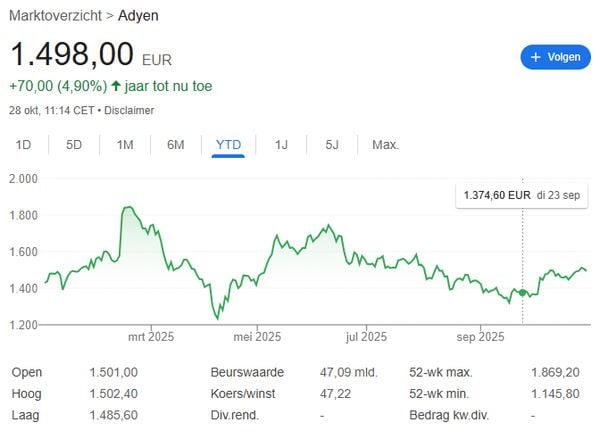Switch chart to the 6M tab
This screenshot has height=439, width=600.
(x=176, y=145)
